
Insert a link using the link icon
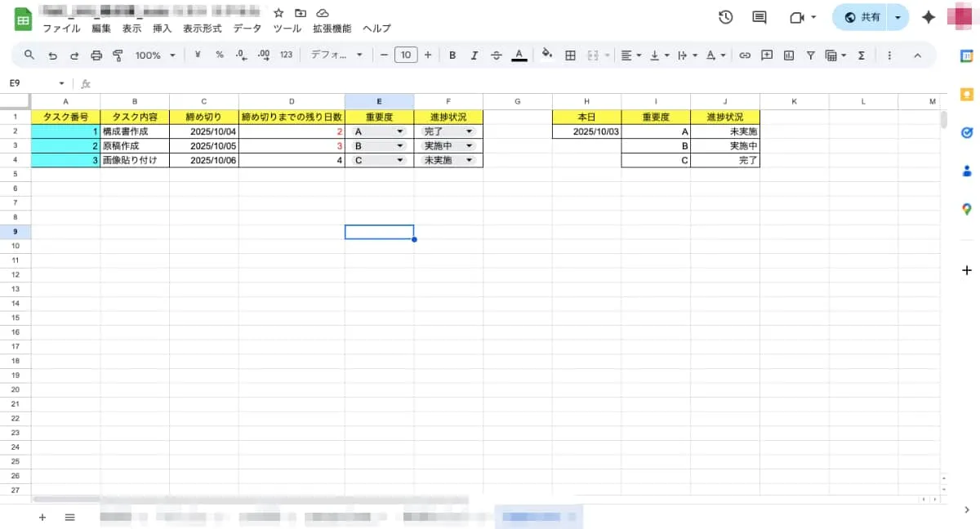744,55
